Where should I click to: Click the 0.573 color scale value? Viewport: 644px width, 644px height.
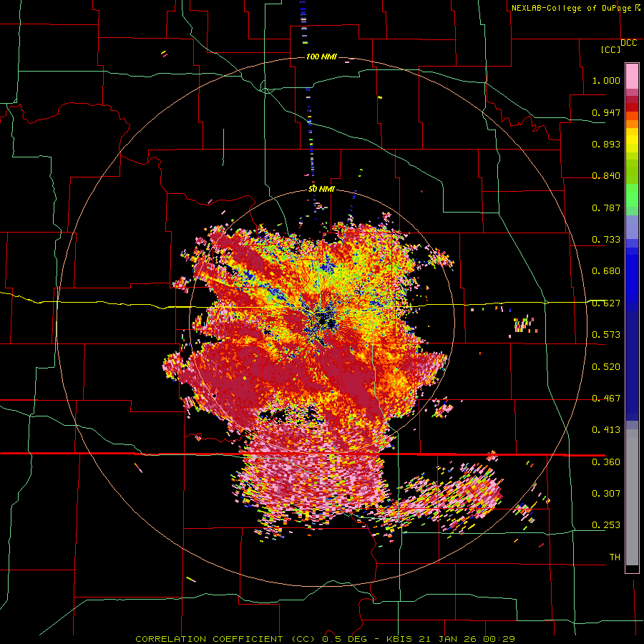[606, 335]
